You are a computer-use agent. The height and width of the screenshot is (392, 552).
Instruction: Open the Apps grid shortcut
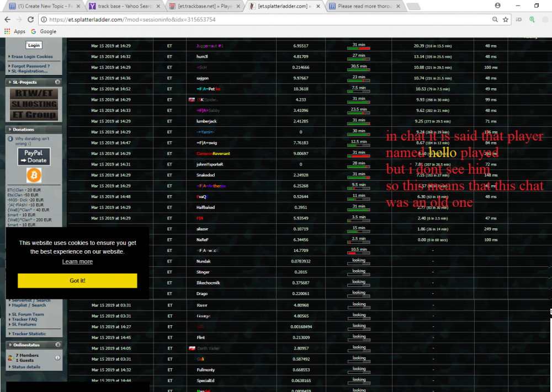15,31
